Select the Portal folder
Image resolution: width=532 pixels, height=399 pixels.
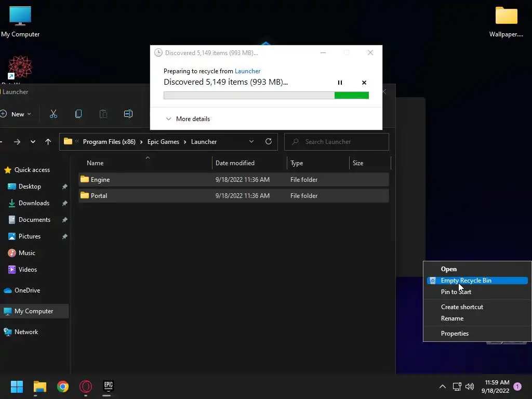click(234, 196)
